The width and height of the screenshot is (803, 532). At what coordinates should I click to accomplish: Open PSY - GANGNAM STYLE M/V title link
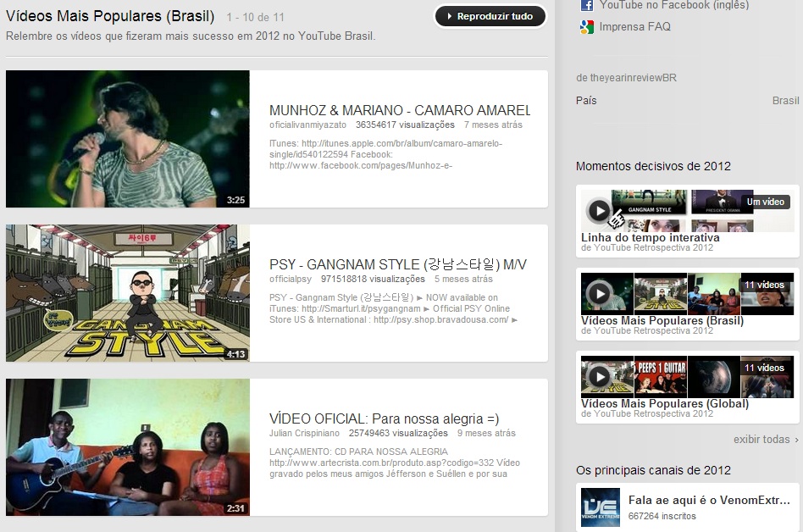(397, 264)
